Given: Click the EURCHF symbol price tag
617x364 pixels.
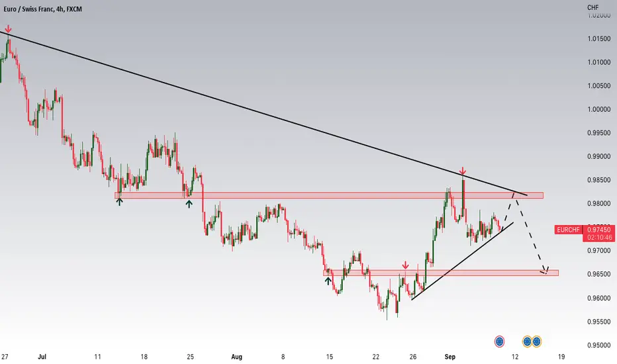Looking at the screenshot, I should 568,230.
